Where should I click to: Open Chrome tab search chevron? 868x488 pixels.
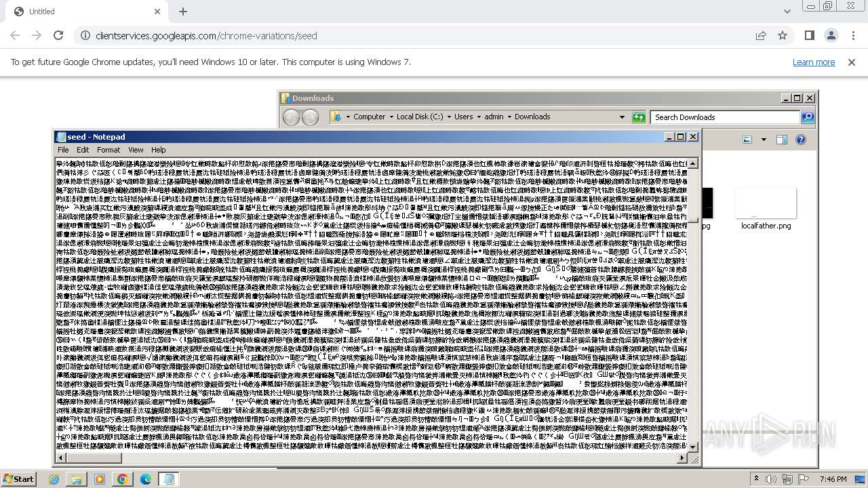point(787,12)
